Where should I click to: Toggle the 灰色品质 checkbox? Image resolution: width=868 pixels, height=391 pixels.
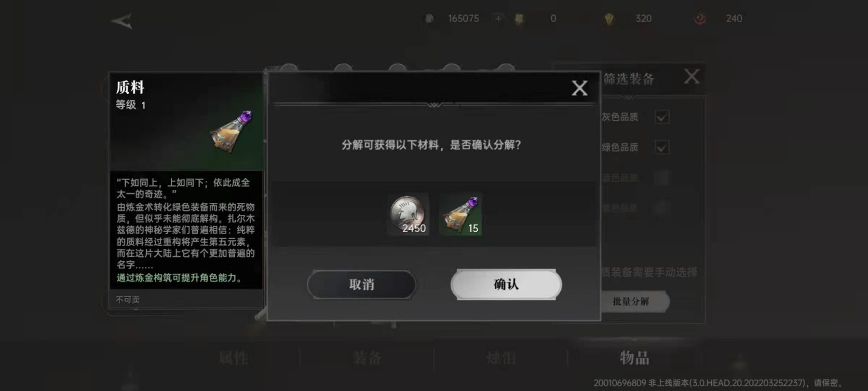click(662, 117)
